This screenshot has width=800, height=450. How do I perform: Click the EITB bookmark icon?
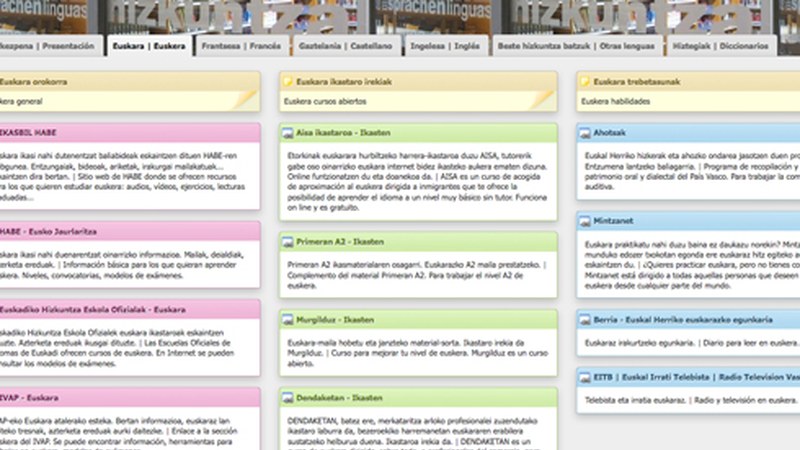pos(585,378)
